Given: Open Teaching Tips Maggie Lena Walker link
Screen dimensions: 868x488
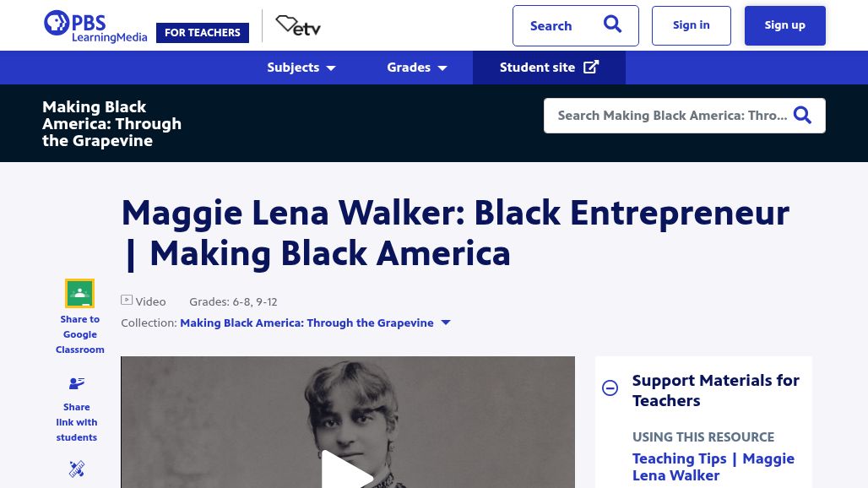Looking at the screenshot, I should coord(713,467).
